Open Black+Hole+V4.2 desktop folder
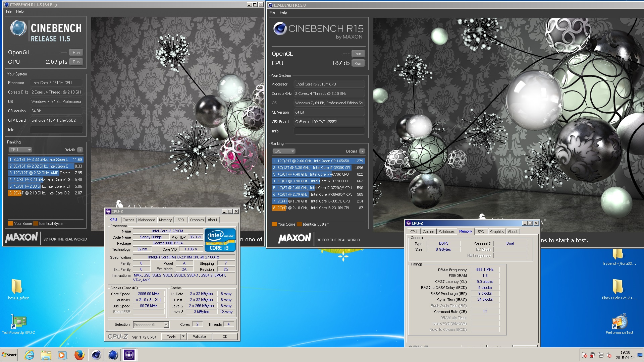This screenshot has width=644, height=362. (x=619, y=289)
